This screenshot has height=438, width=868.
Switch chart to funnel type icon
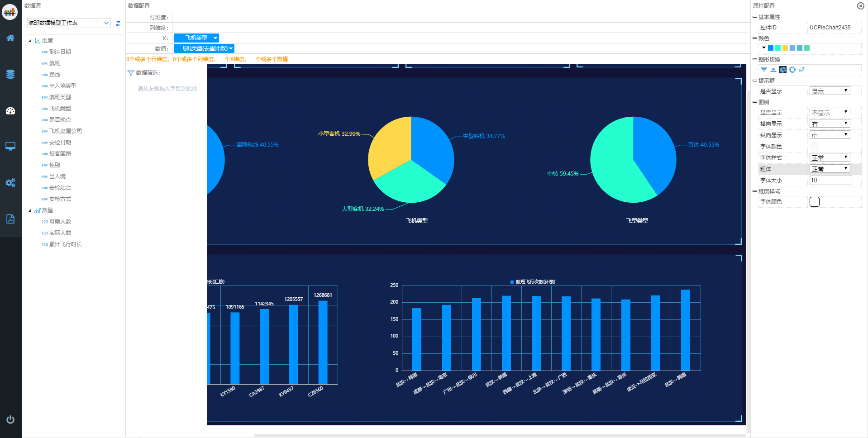764,70
